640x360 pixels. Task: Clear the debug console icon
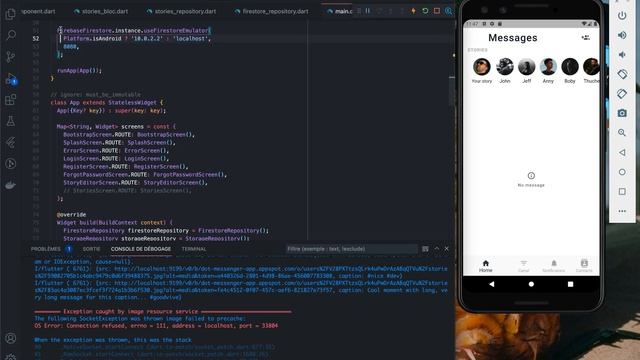point(425,249)
